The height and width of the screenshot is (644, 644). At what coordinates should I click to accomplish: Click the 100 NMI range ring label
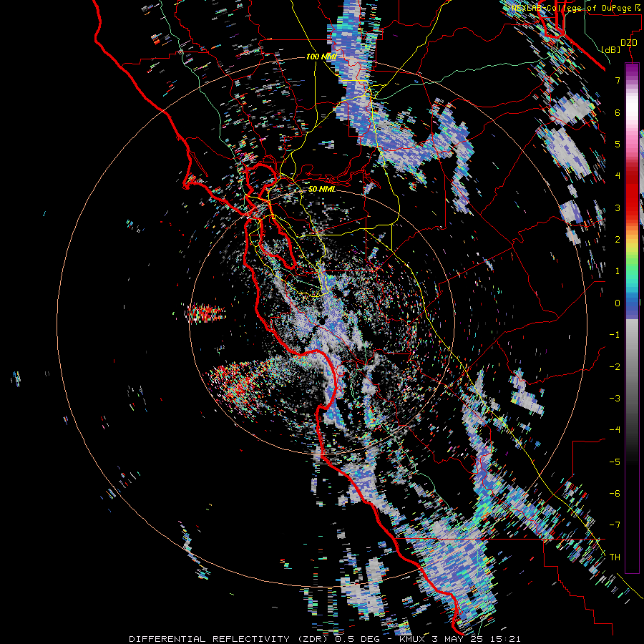coord(321,57)
